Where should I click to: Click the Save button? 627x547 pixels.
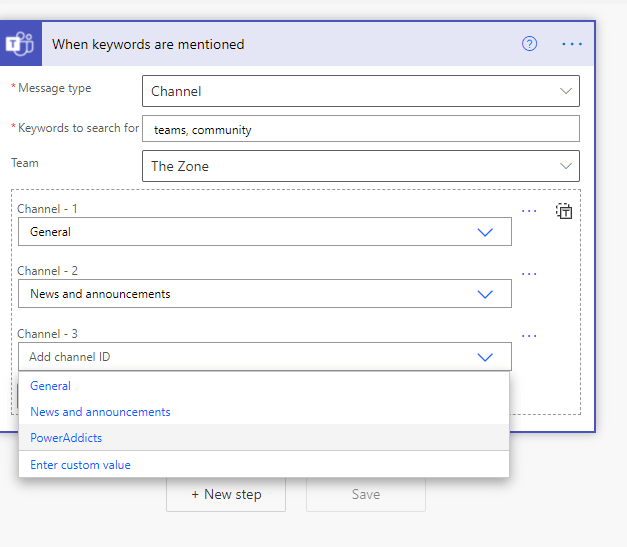coord(365,494)
